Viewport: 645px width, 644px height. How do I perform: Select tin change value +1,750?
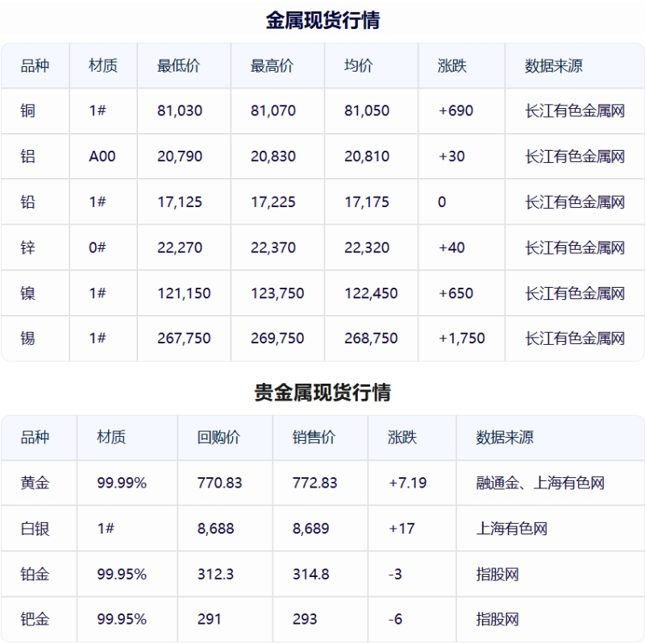coord(461,339)
